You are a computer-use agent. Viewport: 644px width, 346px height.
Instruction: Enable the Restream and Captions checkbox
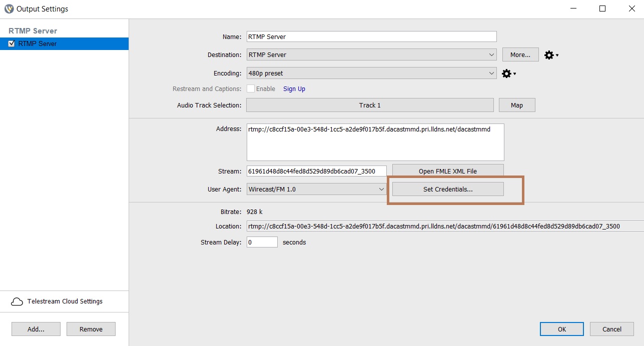[251, 88]
